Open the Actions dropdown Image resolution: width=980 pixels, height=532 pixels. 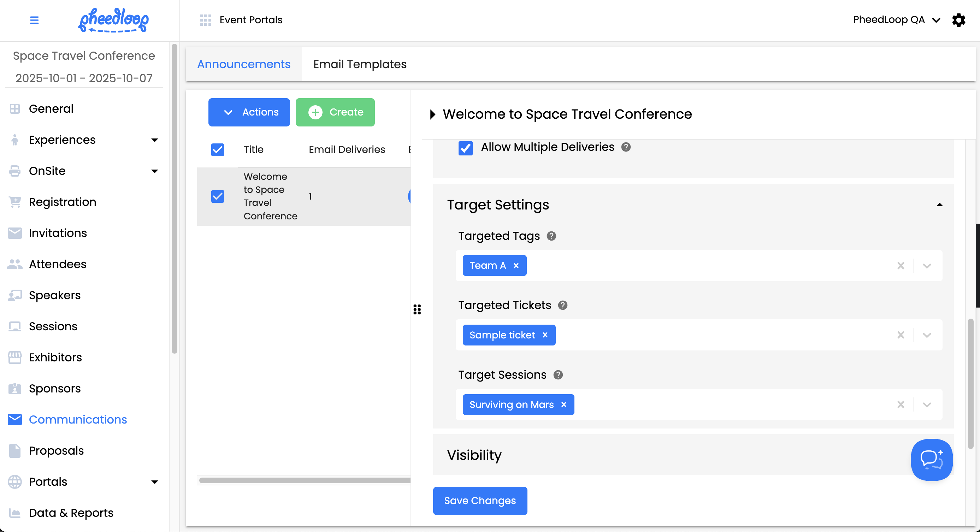coord(249,112)
